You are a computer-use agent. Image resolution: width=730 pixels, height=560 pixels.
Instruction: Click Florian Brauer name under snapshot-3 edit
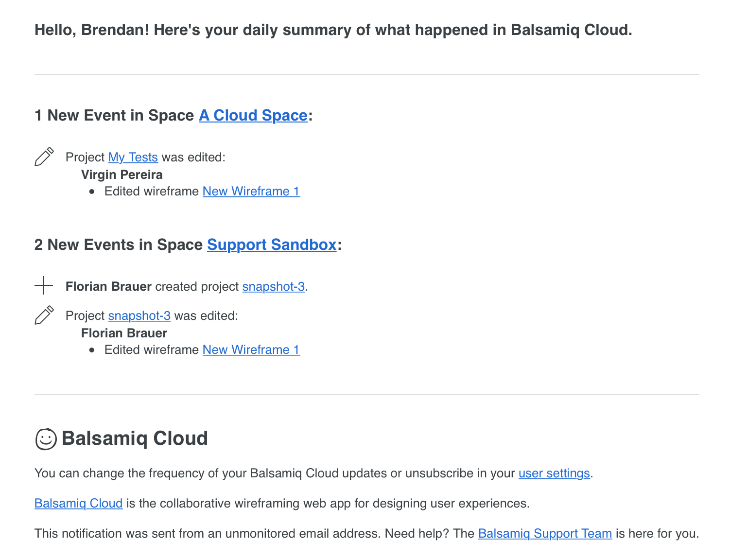(124, 333)
